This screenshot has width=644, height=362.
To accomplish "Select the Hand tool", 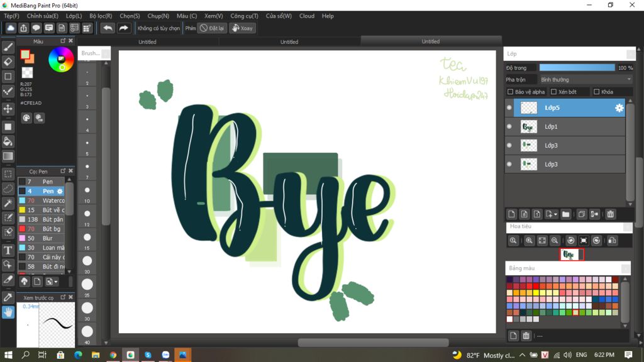I will [x=8, y=312].
